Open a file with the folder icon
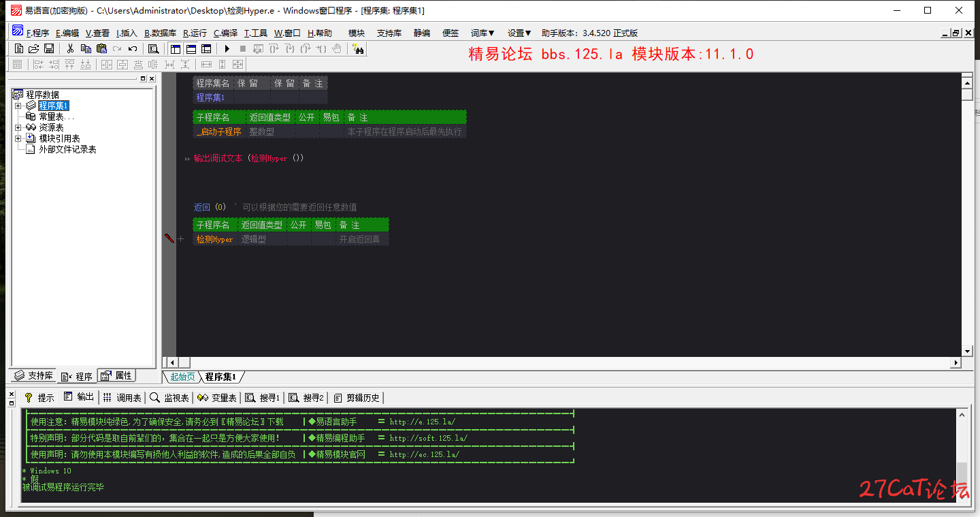The image size is (980, 517). pos(34,48)
